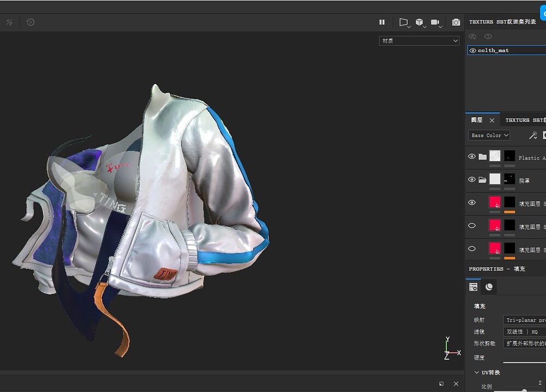Viewport: 546px width, 392px height.
Task: Hide the 胸罩 folder layer
Action: [472, 179]
